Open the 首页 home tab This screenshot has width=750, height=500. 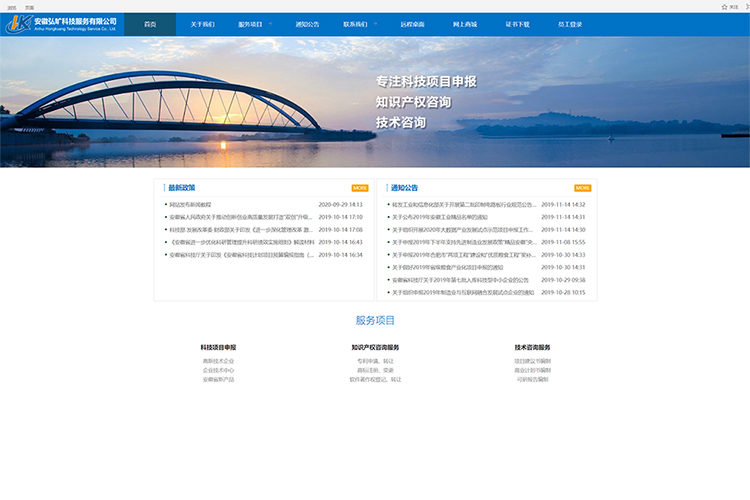(149, 24)
